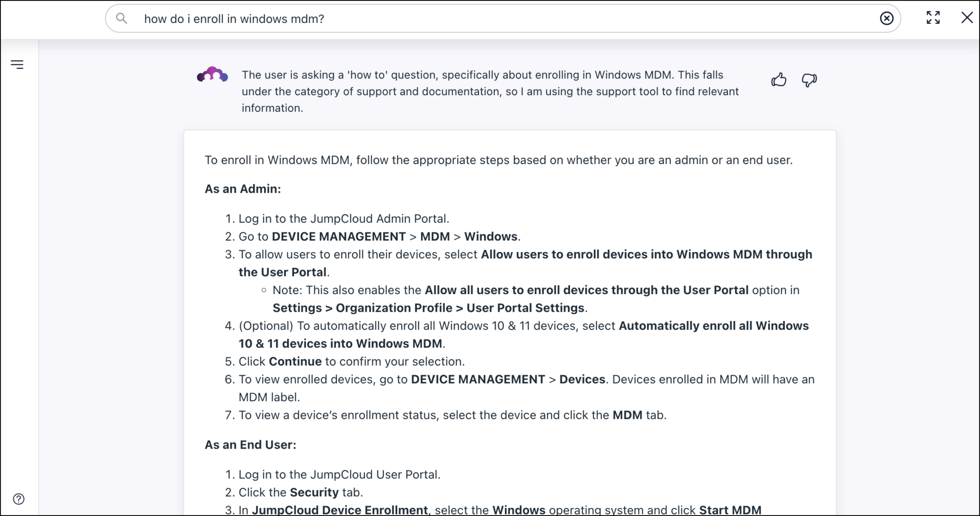Click "JumpCloud Device Enrollment" bold text
This screenshot has height=516, width=980.
(340, 510)
